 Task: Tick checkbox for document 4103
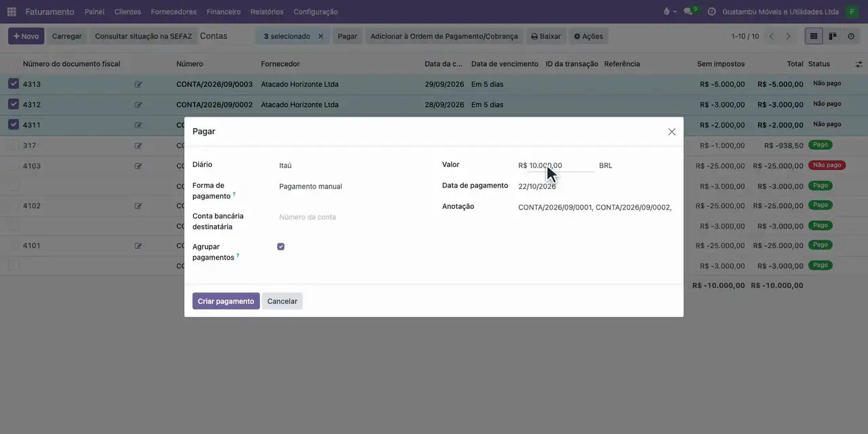point(14,165)
